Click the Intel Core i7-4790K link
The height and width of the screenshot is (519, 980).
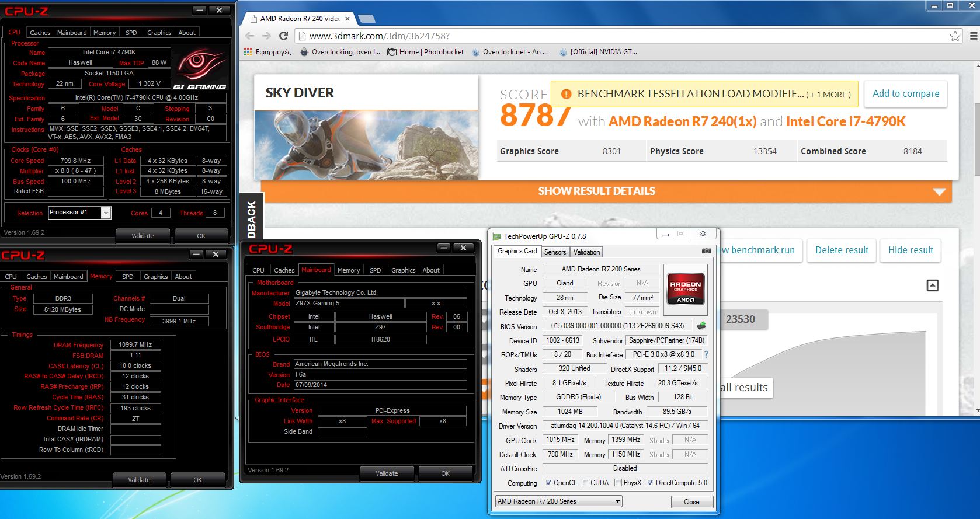(x=846, y=121)
